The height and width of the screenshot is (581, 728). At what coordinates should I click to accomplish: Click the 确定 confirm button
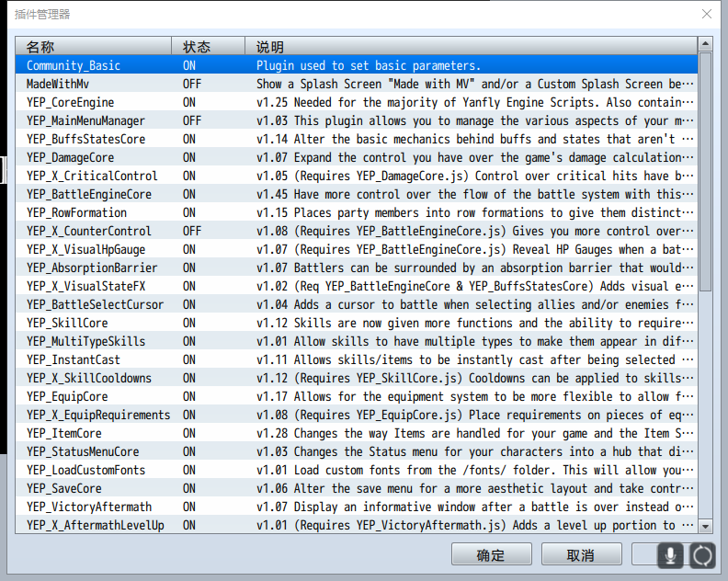pos(491,555)
